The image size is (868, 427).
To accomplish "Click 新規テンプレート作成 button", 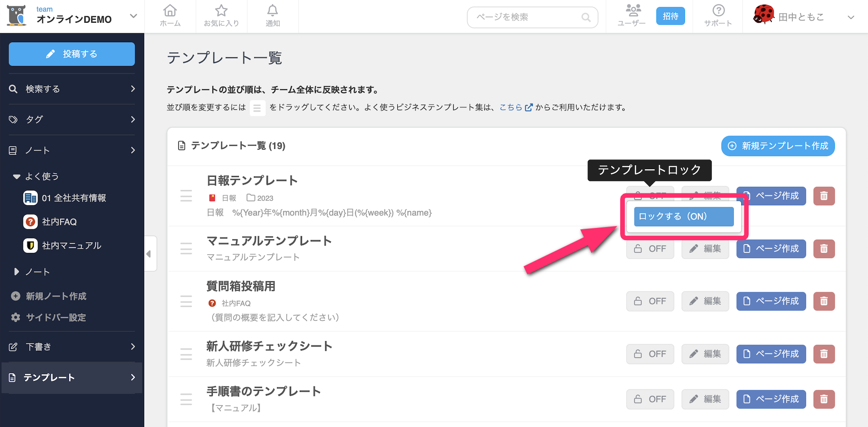I will tap(778, 146).
